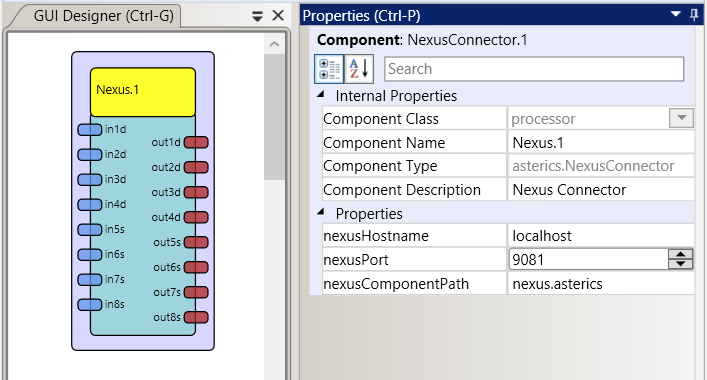Open the Properties panel options arrow
Image resolution: width=707 pixels, height=380 pixels.
[676, 14]
